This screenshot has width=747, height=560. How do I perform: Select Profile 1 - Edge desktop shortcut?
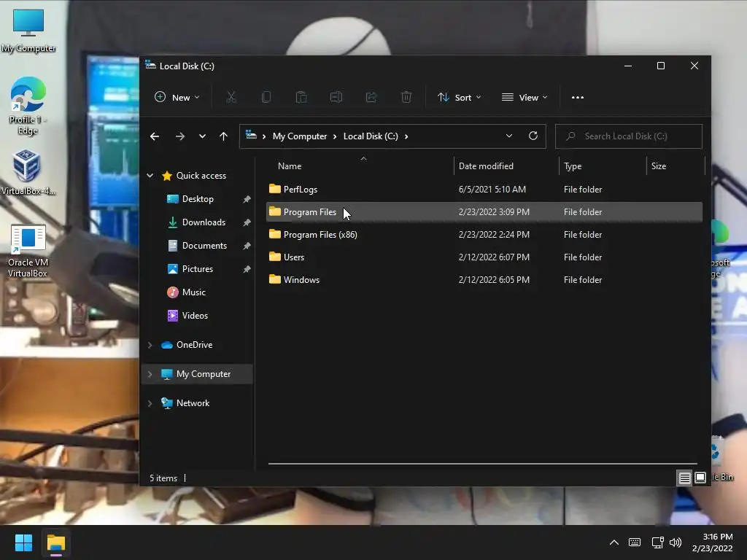[28, 106]
